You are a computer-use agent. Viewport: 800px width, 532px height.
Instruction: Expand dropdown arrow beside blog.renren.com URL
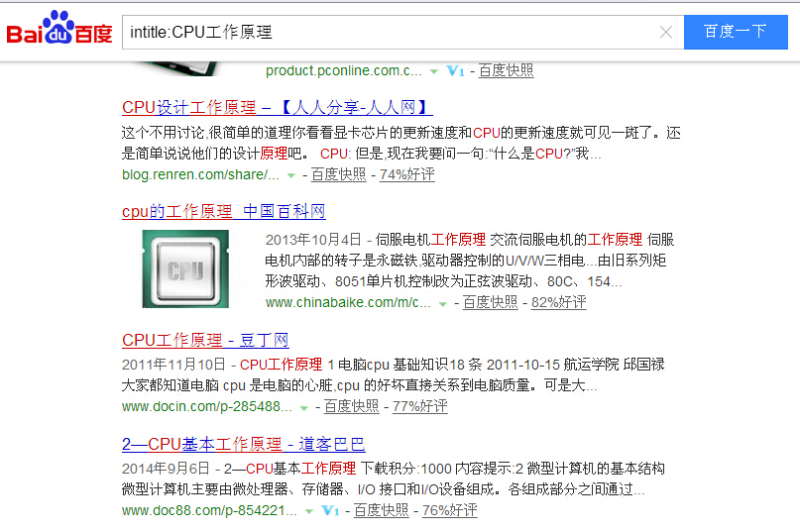290,175
